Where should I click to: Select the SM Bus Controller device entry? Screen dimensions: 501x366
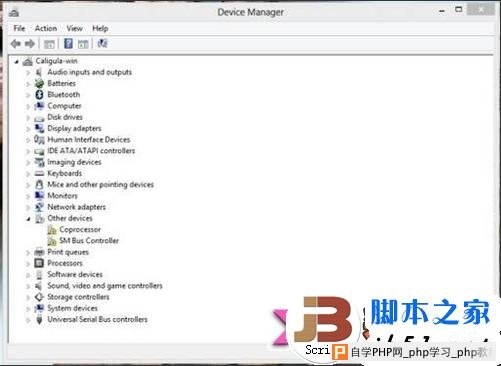coord(89,240)
